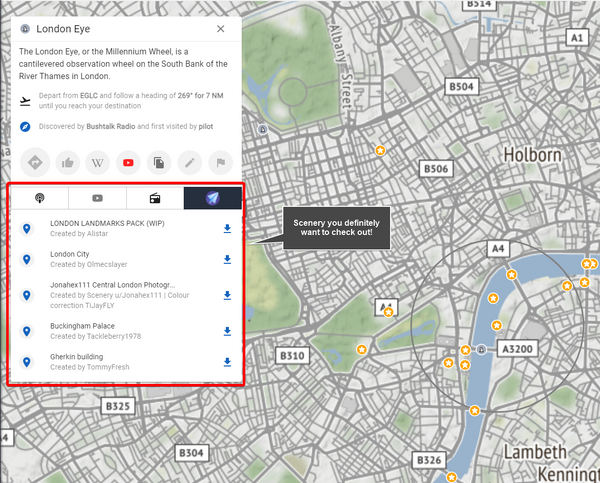The image size is (600, 483).
Task: Click the flag report icon
Action: pos(219,162)
